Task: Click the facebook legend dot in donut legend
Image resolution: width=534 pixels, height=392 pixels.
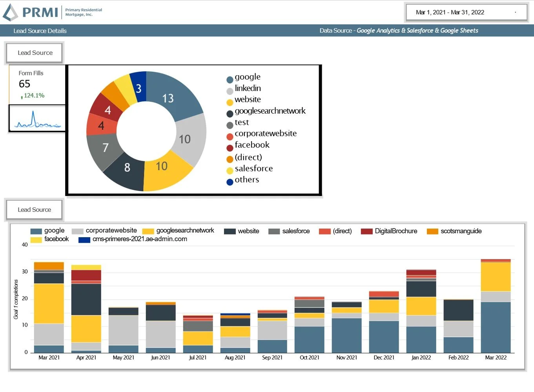Action: point(230,148)
